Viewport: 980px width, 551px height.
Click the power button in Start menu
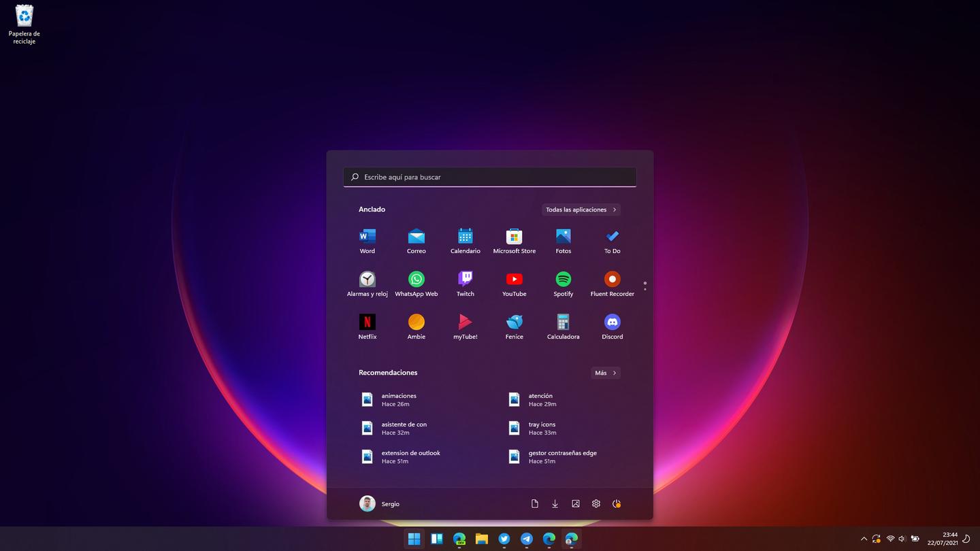pos(617,504)
